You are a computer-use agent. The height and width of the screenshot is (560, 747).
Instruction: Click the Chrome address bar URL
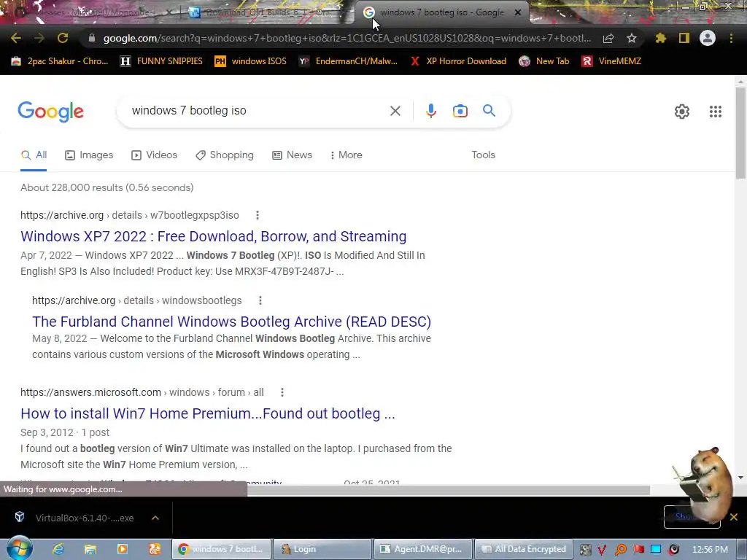tap(347, 38)
